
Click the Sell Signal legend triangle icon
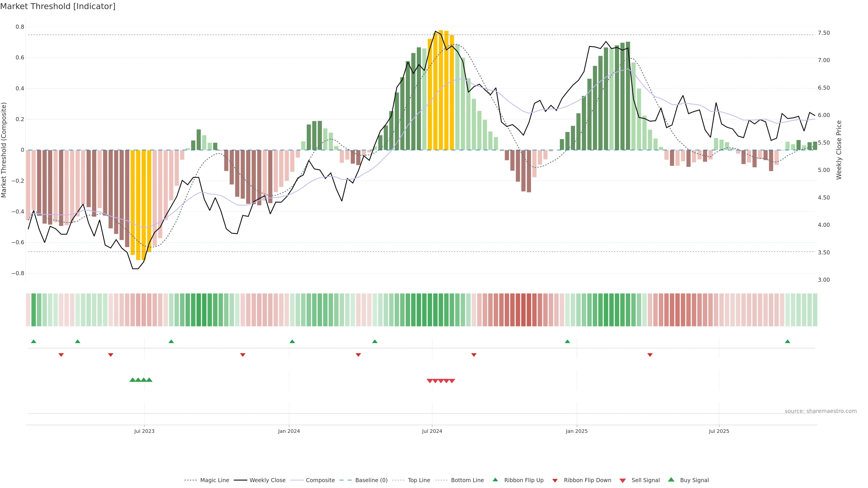(x=622, y=481)
